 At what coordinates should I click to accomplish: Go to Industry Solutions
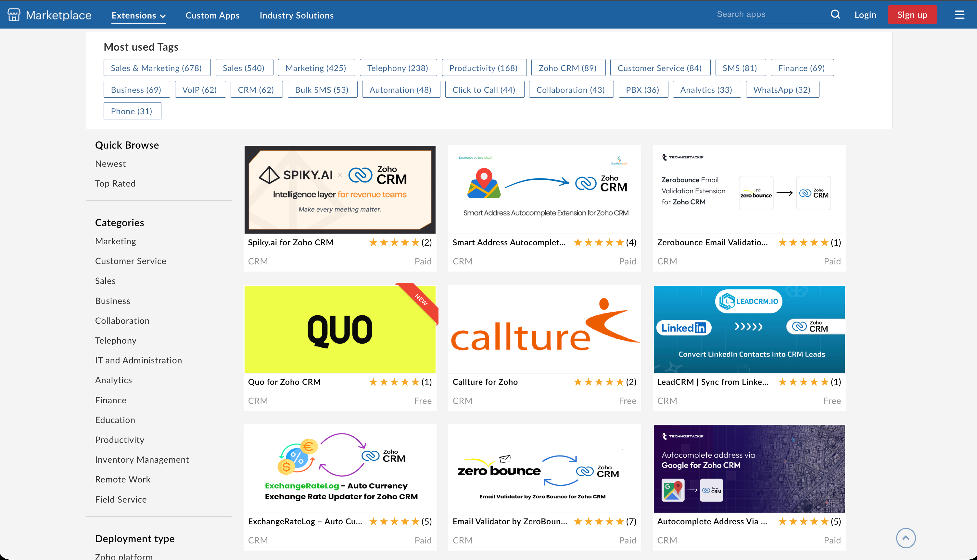297,15
